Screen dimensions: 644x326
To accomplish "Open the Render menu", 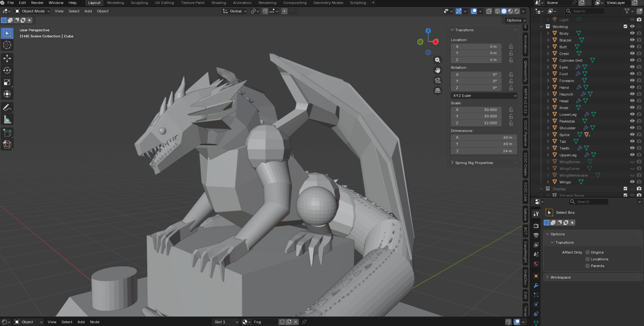I will (x=37, y=3).
